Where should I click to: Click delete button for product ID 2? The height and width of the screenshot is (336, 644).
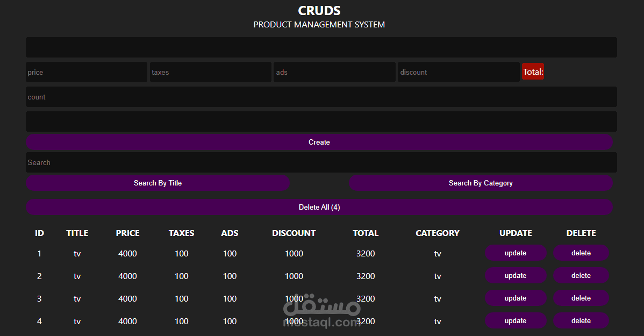click(581, 275)
